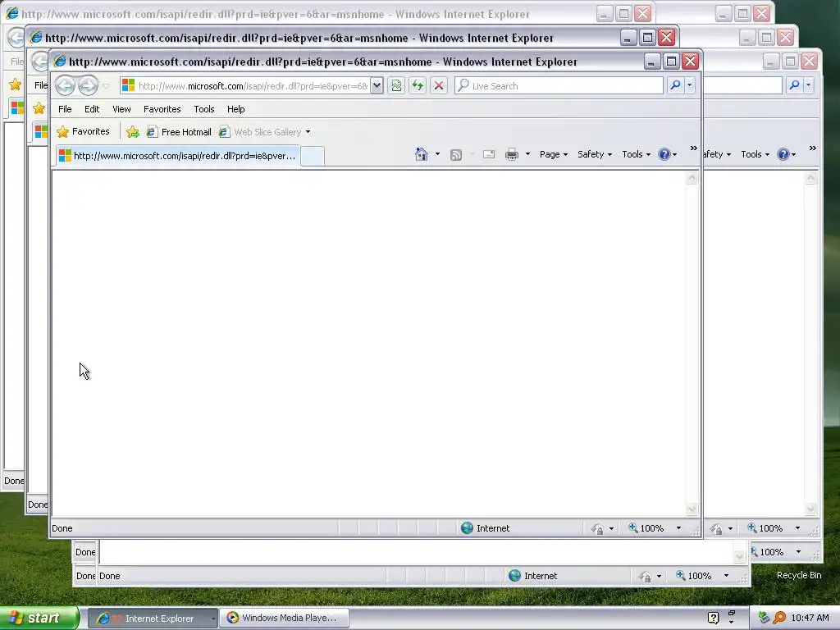Click search button in right background IE window
Screen dimensions: 840x630
click(794, 84)
